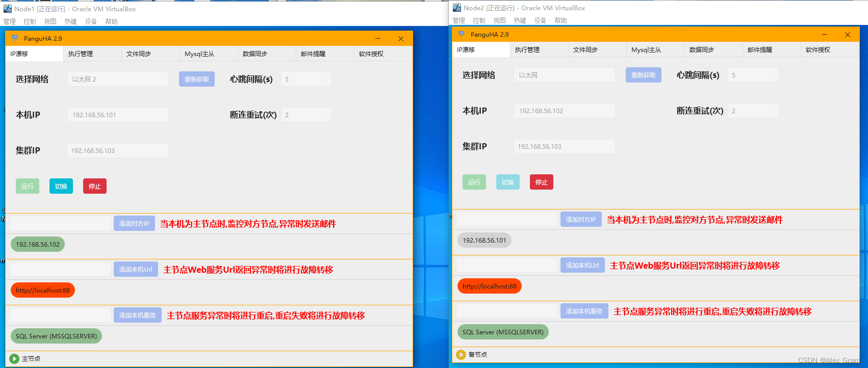Open 视图 menu of Node1 VirtualBox window
Viewport: 868px width, 368px height.
point(50,21)
